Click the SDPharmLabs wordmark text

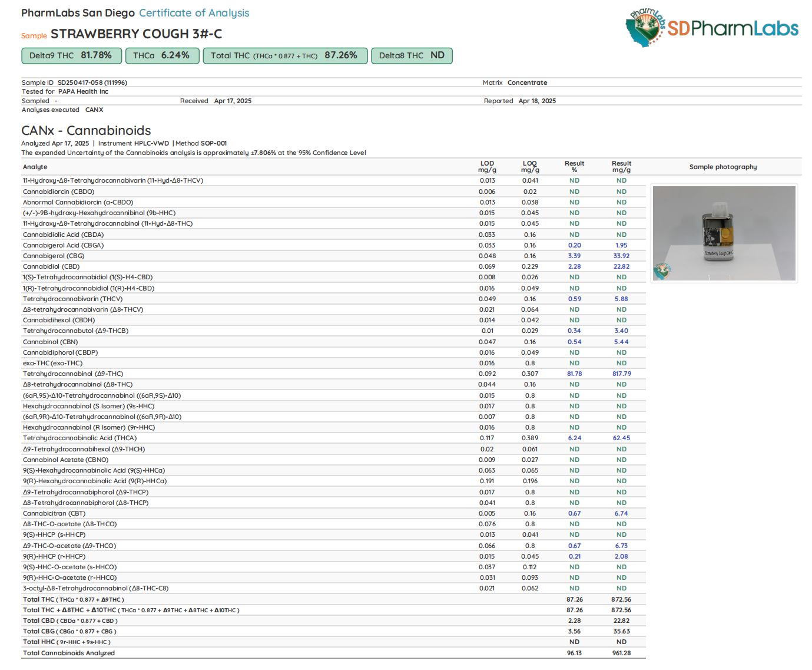[x=733, y=28]
